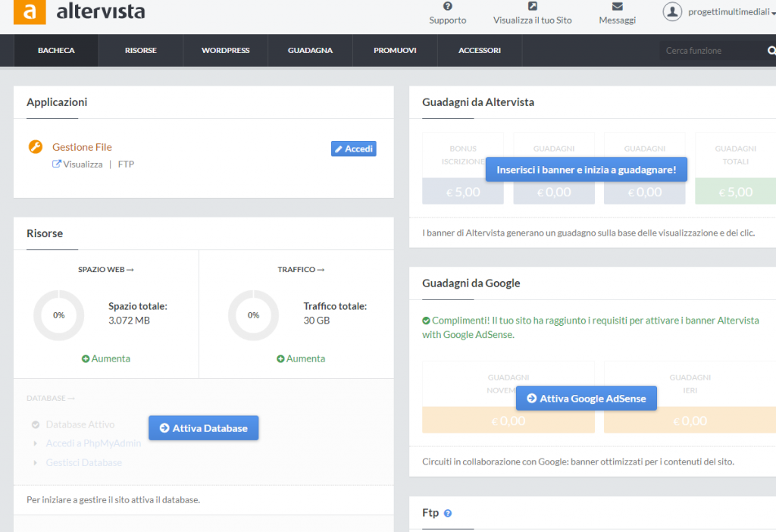Click the Messaggi envelope icon
Viewport: 776px width, 532px height.
point(617,8)
